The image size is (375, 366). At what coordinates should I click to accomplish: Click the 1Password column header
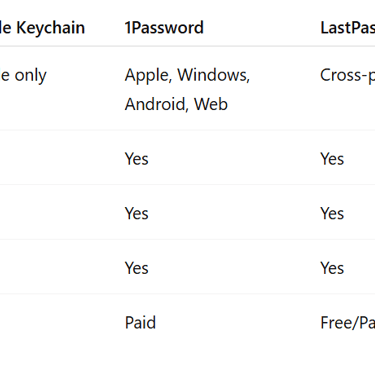point(164,28)
